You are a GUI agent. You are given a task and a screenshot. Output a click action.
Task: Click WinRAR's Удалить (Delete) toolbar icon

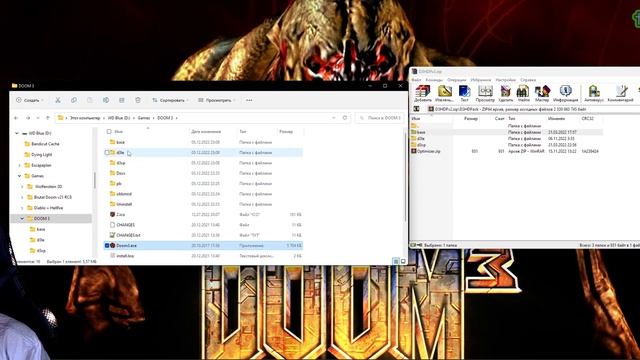506,93
